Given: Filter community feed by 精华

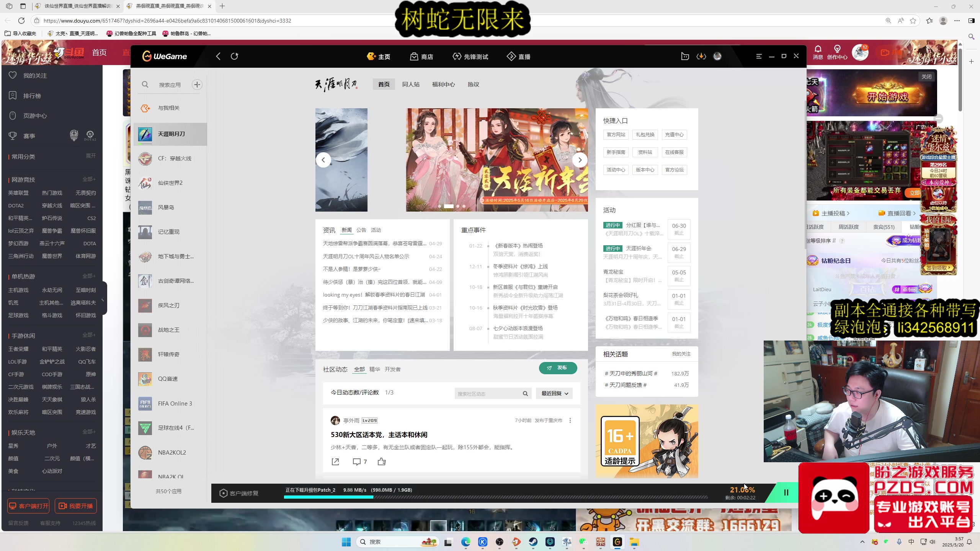Looking at the screenshot, I should (374, 369).
